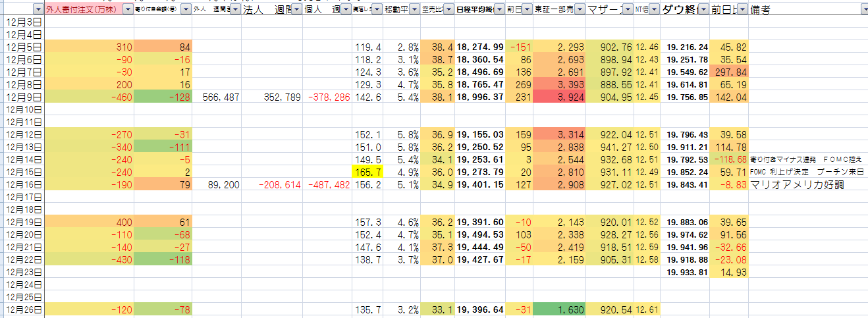Open the 東証一部売買 column filter dropdown
The height and width of the screenshot is (318, 868).
pos(578,10)
